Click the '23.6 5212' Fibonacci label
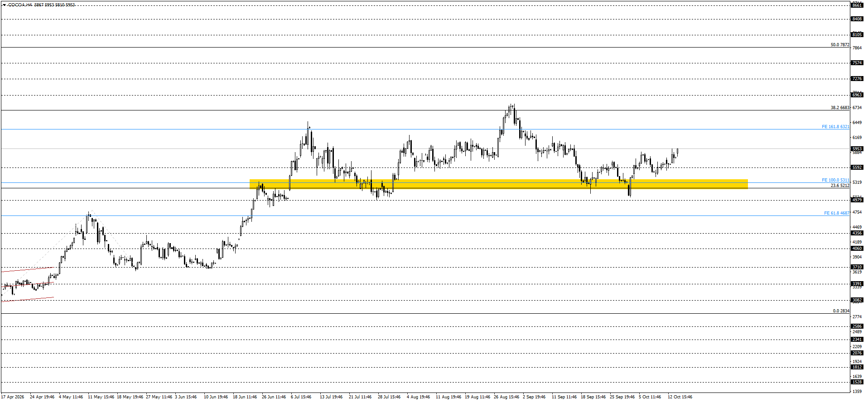This screenshot has height=402, width=868. [839, 186]
